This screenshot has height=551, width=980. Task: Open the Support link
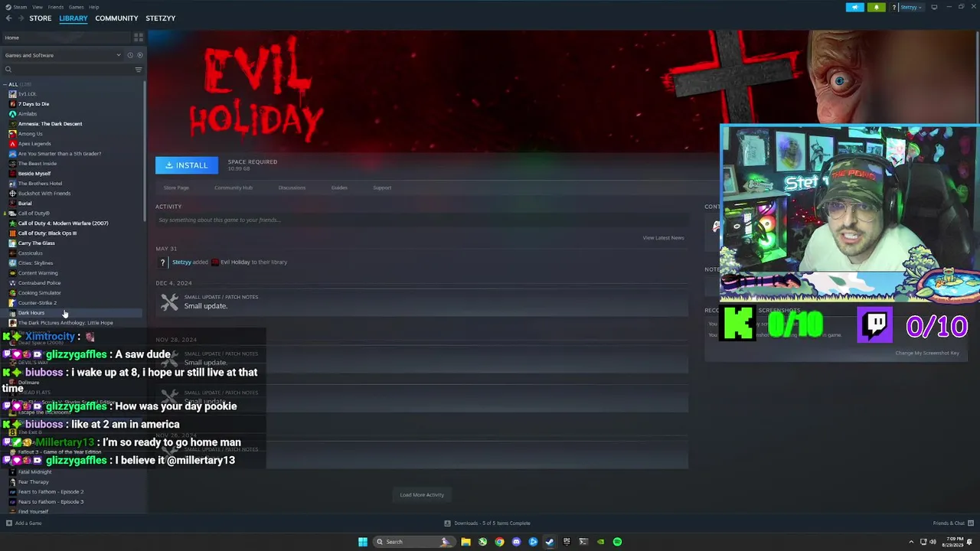(382, 187)
